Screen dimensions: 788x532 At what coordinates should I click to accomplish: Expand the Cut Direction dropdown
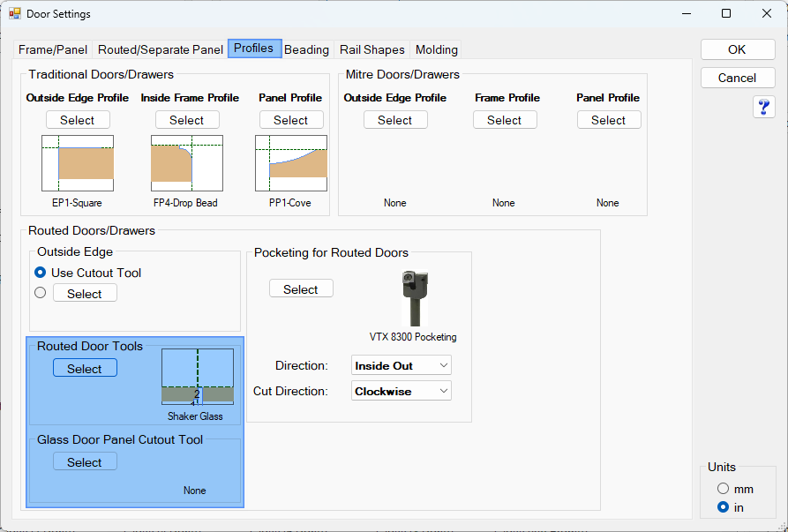[x=402, y=391]
